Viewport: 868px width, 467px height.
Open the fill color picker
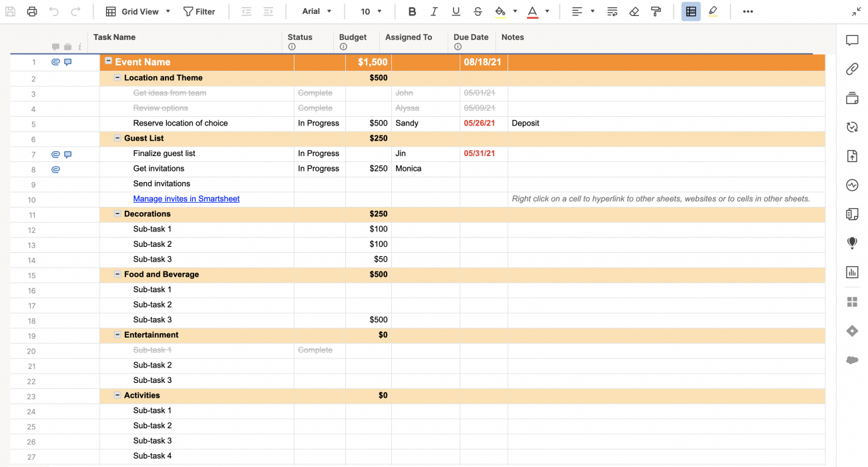502,11
